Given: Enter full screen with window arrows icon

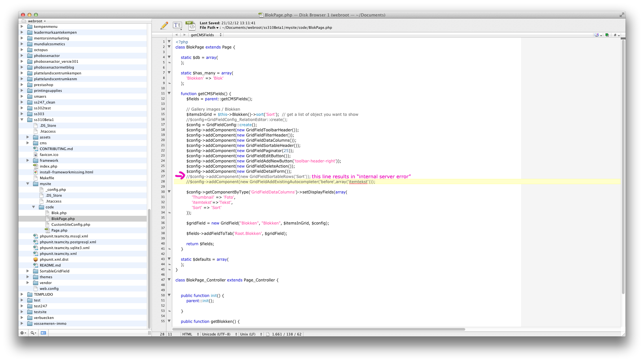Looking at the screenshot, I should pyautogui.click(x=622, y=15).
